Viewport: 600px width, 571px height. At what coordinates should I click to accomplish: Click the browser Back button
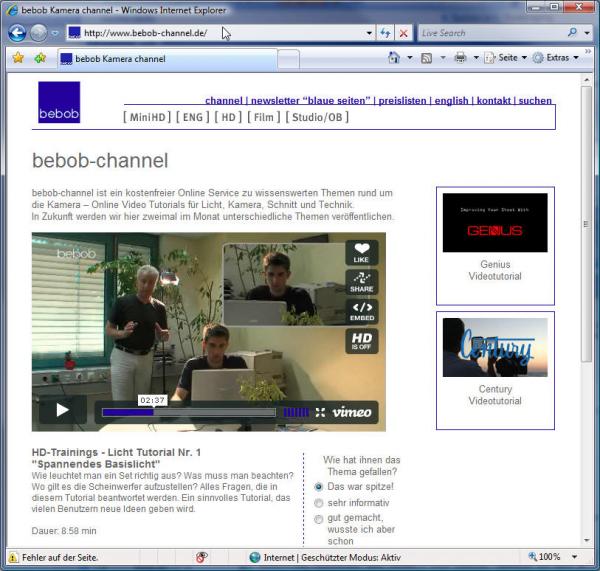click(x=17, y=32)
